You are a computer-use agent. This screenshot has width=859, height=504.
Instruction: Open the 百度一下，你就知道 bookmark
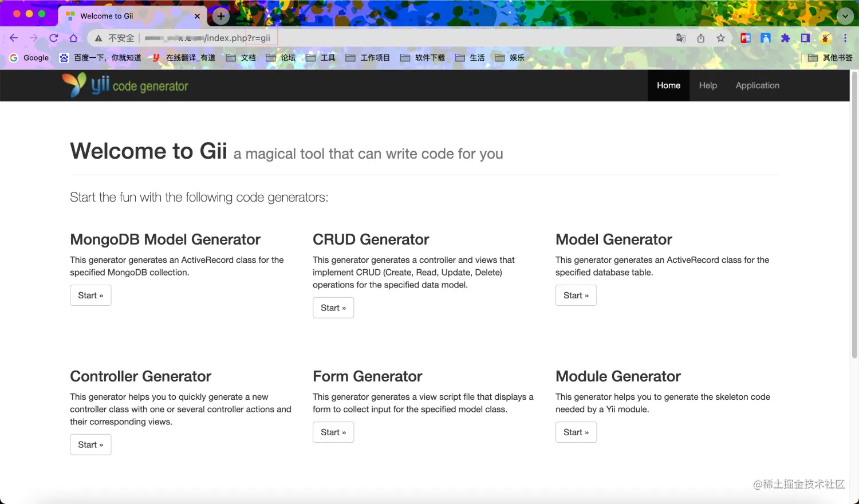tap(100, 58)
